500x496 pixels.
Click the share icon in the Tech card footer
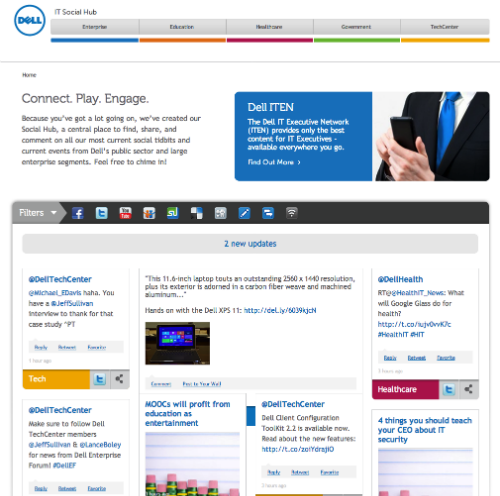[120, 379]
